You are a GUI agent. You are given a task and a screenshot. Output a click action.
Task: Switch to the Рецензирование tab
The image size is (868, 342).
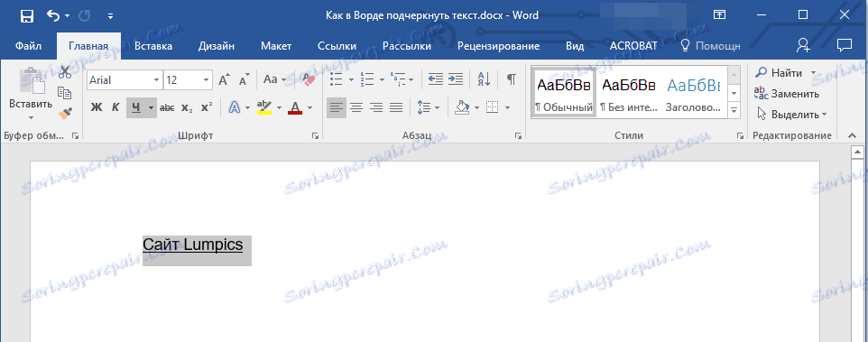coord(499,47)
